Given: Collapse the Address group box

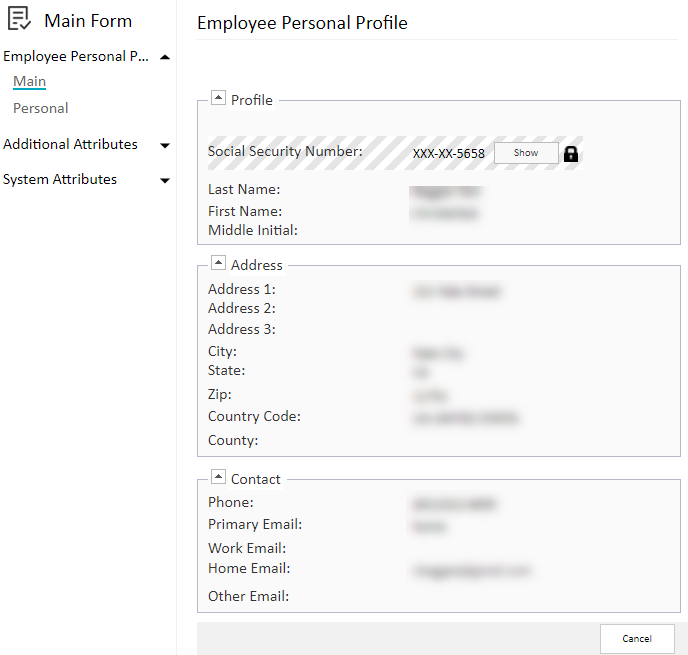Looking at the screenshot, I should coord(218,262).
